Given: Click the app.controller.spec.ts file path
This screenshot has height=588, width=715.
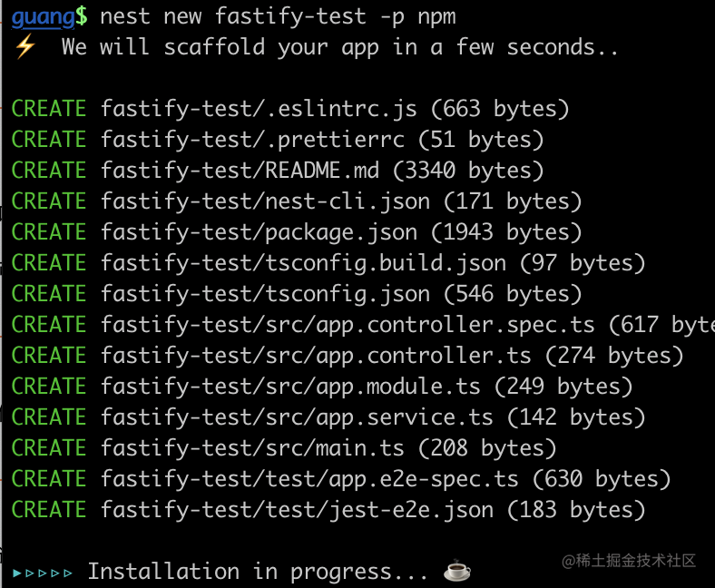Looking at the screenshot, I should pos(348,325).
